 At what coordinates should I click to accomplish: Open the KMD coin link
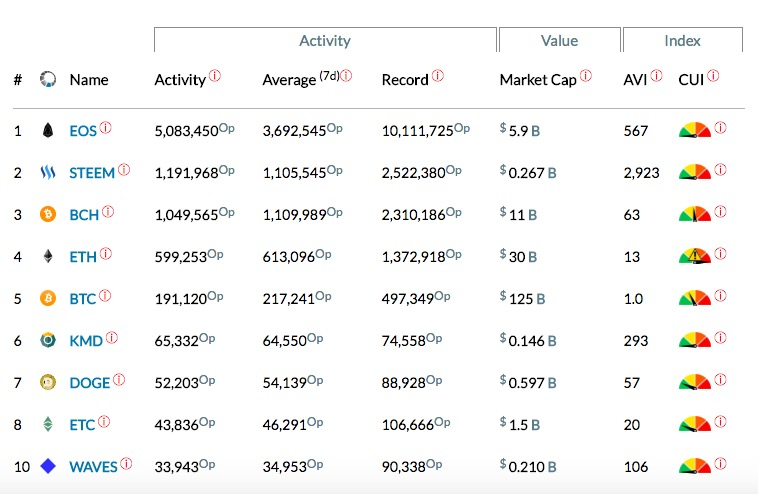click(x=86, y=341)
